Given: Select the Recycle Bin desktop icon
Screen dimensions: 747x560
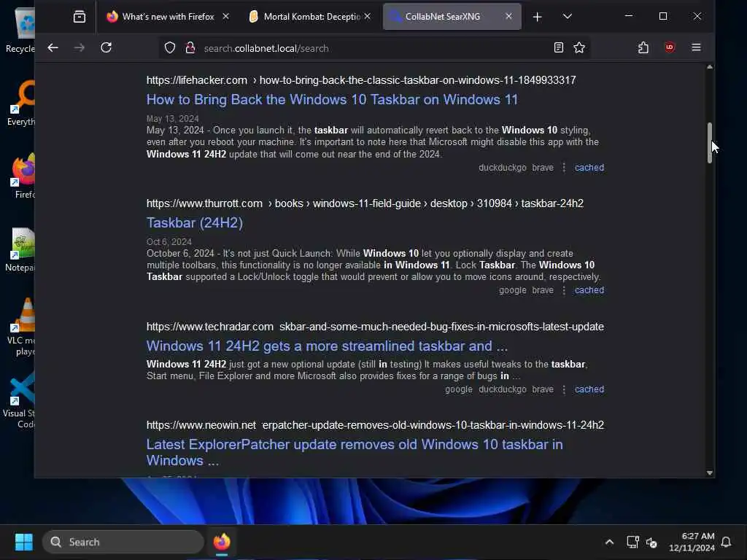Looking at the screenshot, I should tap(20, 29).
